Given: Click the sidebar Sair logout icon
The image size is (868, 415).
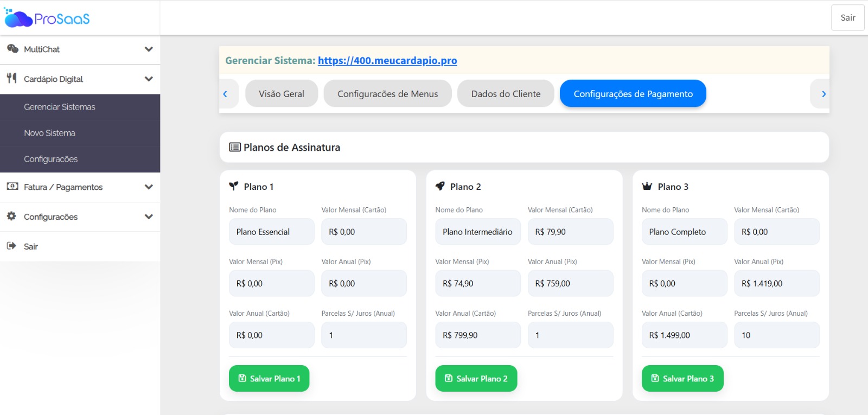Looking at the screenshot, I should tap(11, 246).
